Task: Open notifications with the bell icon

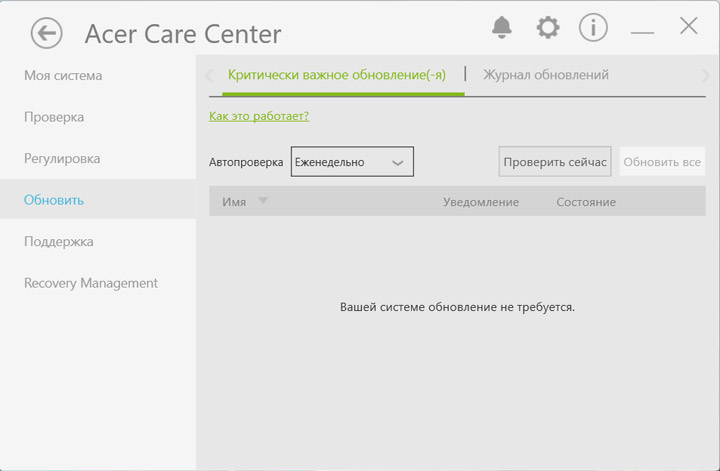Action: (x=501, y=28)
